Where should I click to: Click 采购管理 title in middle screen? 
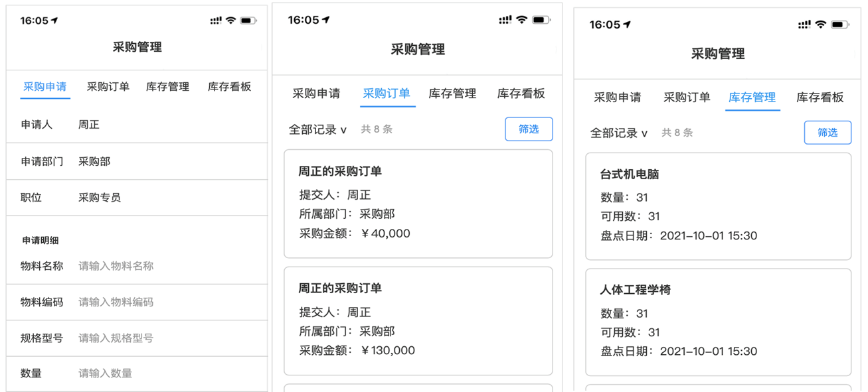tap(418, 50)
